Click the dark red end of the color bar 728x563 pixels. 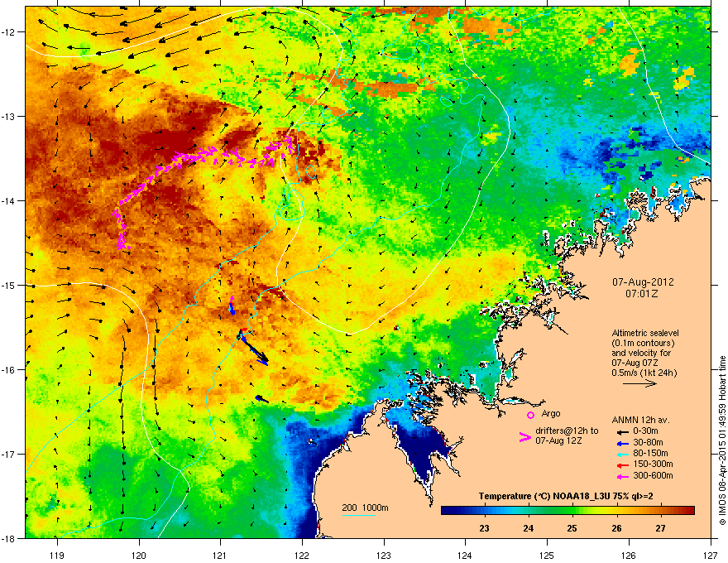tap(689, 511)
